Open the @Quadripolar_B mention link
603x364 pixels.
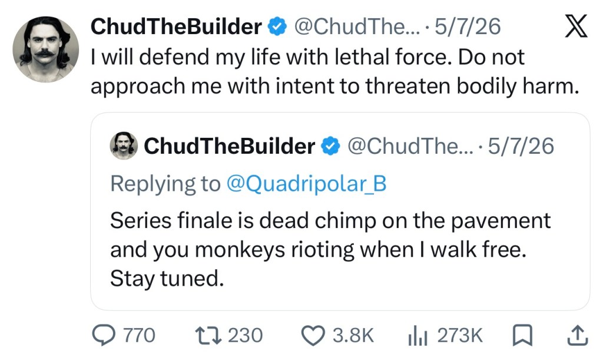pos(306,184)
